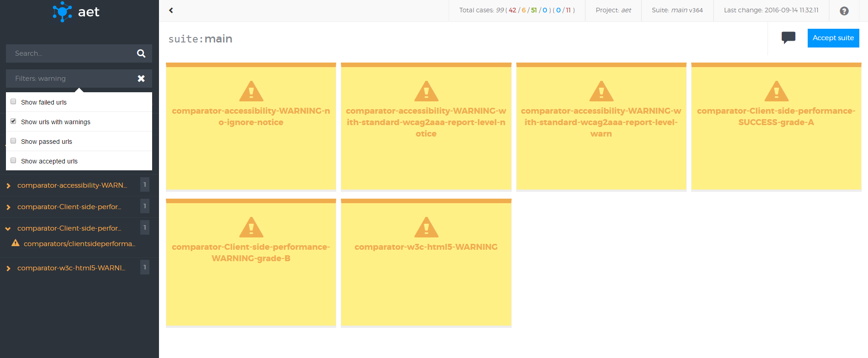Expand comparator-accessibility-WARN tree item
This screenshot has width=868, height=358.
click(8, 185)
